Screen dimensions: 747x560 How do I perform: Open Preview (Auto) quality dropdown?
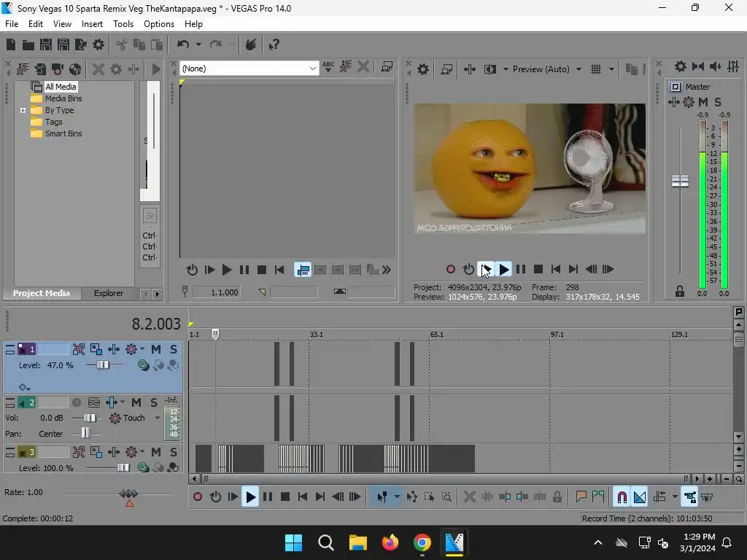click(x=578, y=69)
